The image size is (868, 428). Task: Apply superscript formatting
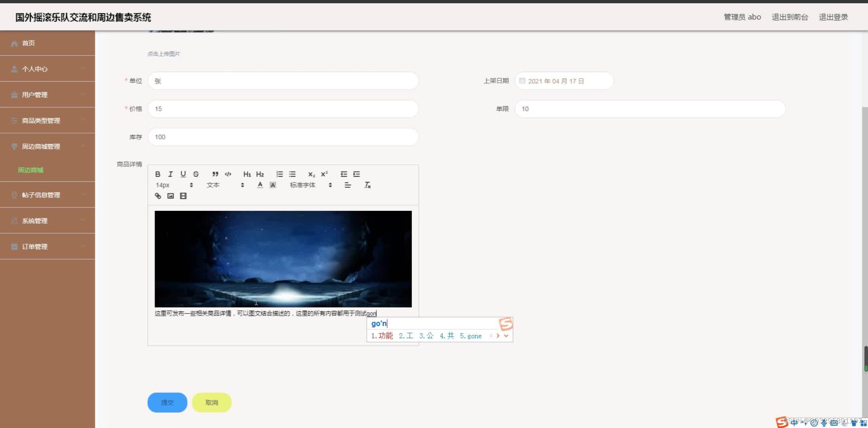pyautogui.click(x=324, y=174)
